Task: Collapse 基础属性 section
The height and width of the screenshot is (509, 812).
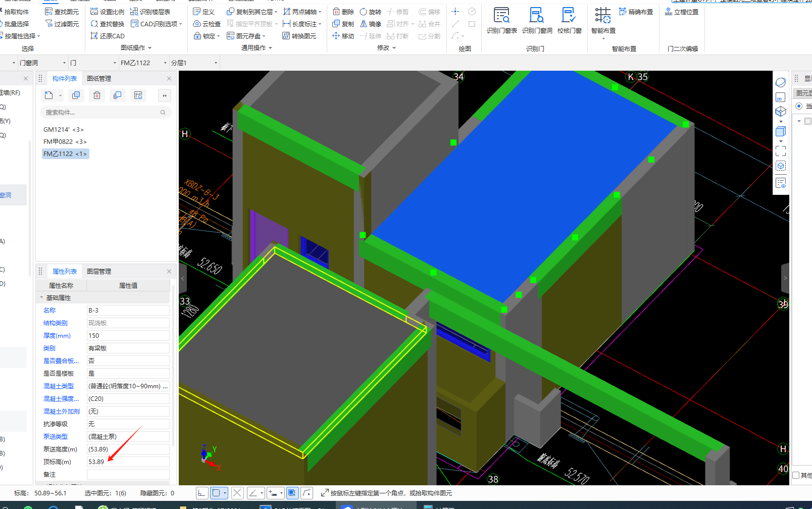Action: coord(41,297)
